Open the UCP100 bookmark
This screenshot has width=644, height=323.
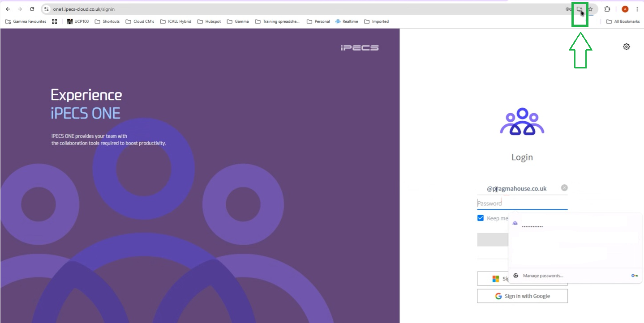pos(78,21)
